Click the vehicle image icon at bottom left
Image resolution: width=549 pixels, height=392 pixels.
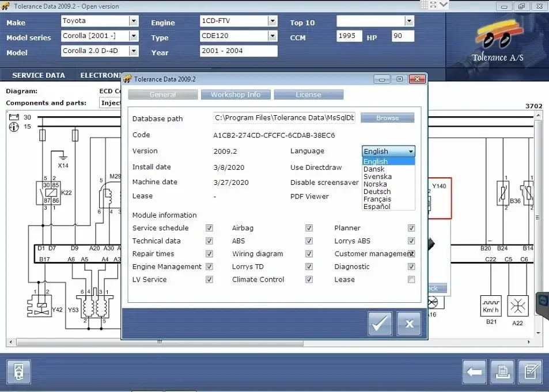[x=19, y=372]
